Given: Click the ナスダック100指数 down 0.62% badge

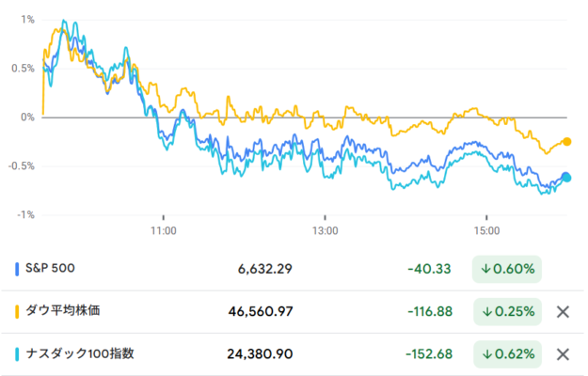Looking at the screenshot, I should tap(508, 354).
